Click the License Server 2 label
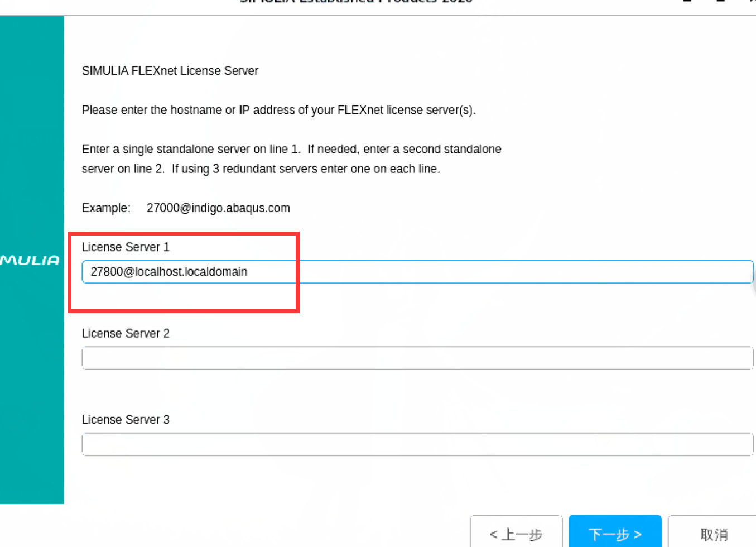756x547 pixels. (126, 333)
